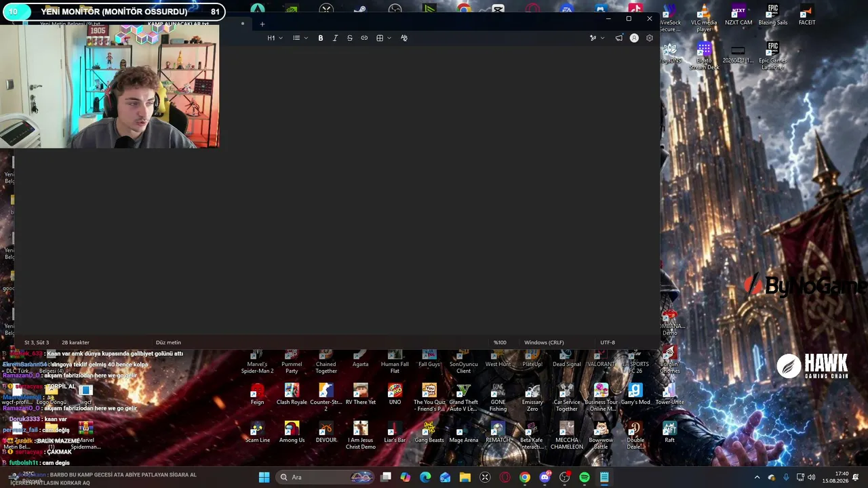This screenshot has height=488, width=868.
Task: Apply italic formatting in Notepad
Action: click(335, 38)
